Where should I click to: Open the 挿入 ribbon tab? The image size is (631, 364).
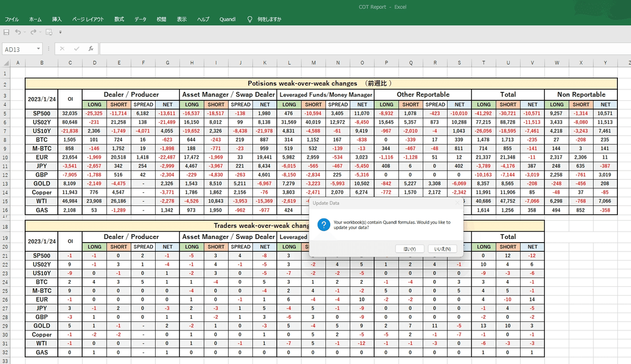click(x=57, y=19)
